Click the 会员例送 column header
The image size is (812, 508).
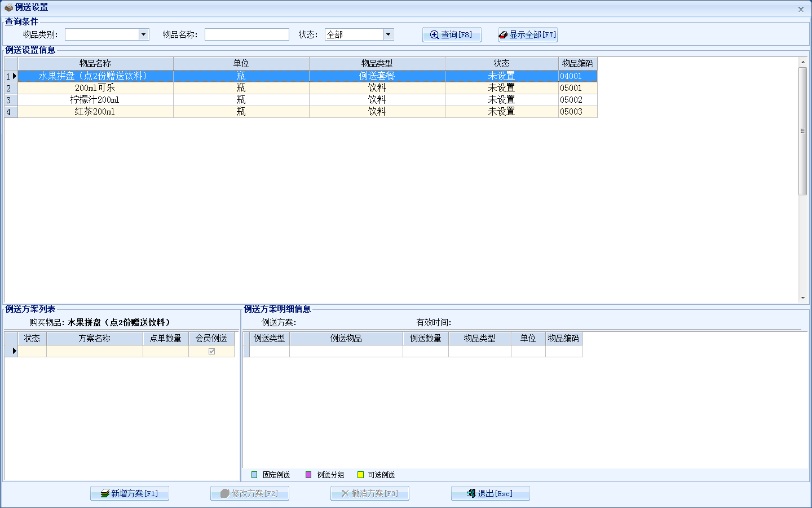coord(211,338)
